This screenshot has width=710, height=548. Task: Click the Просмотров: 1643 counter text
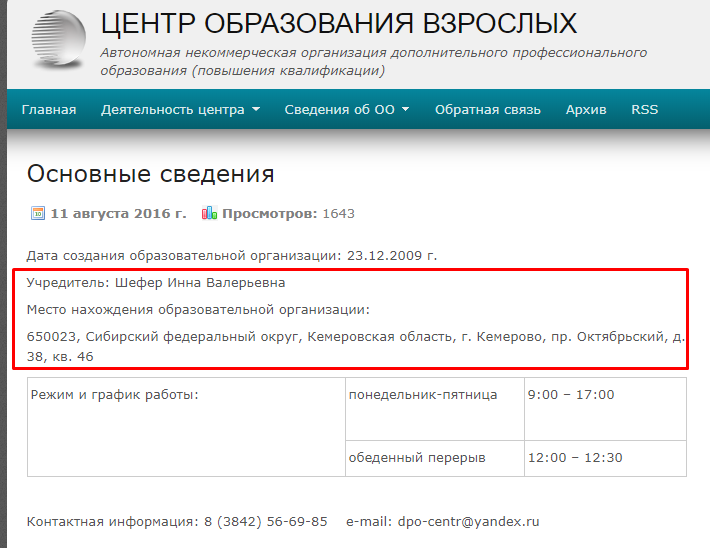(x=288, y=213)
